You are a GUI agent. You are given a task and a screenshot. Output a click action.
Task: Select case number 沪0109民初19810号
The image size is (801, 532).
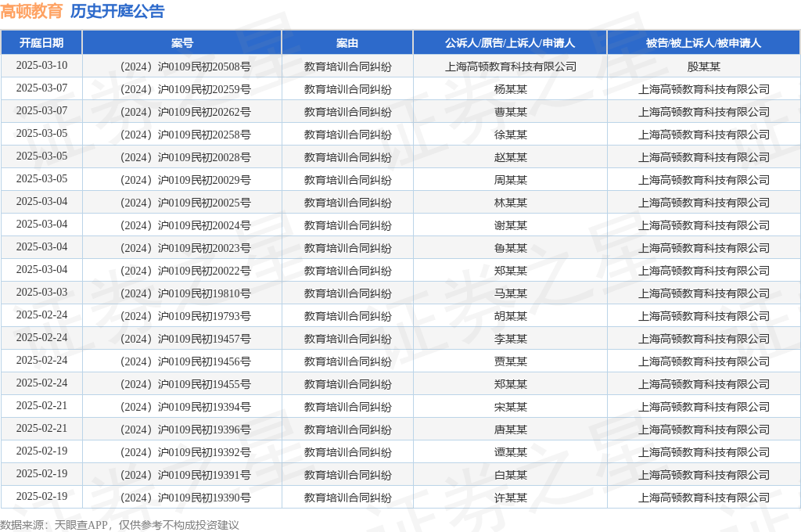pyautogui.click(x=204, y=293)
